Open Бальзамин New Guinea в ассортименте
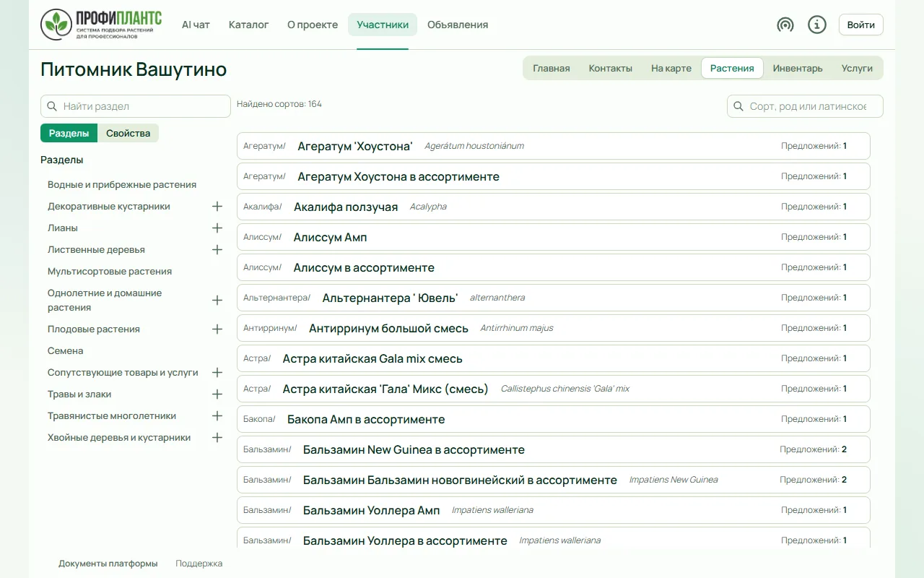 (x=554, y=449)
